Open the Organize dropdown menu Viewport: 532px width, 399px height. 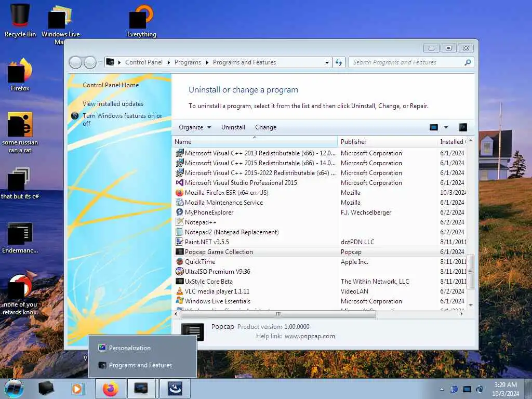pos(195,127)
